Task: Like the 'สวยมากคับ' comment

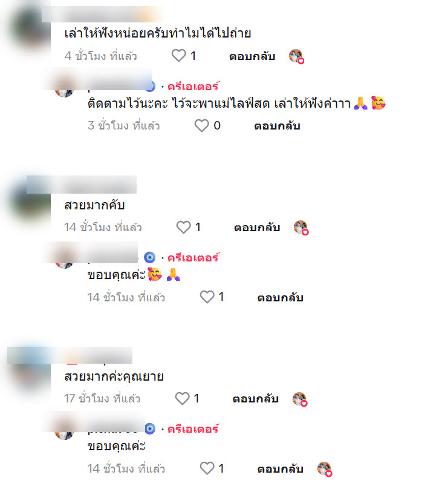Action: pyautogui.click(x=183, y=227)
